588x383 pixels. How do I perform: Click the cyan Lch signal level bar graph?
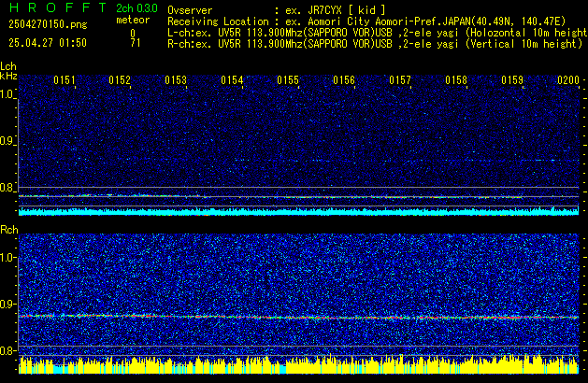click(299, 211)
